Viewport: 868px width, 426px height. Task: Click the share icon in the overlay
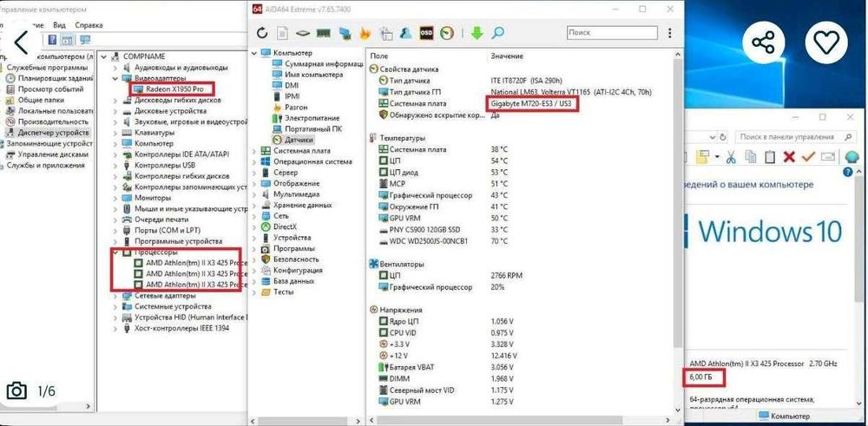763,42
